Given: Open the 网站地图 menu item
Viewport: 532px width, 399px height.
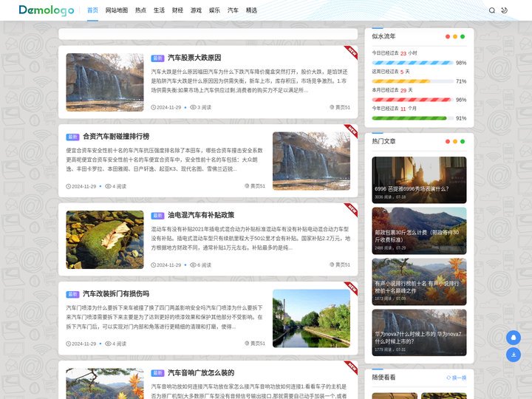Looking at the screenshot, I should coord(117,10).
